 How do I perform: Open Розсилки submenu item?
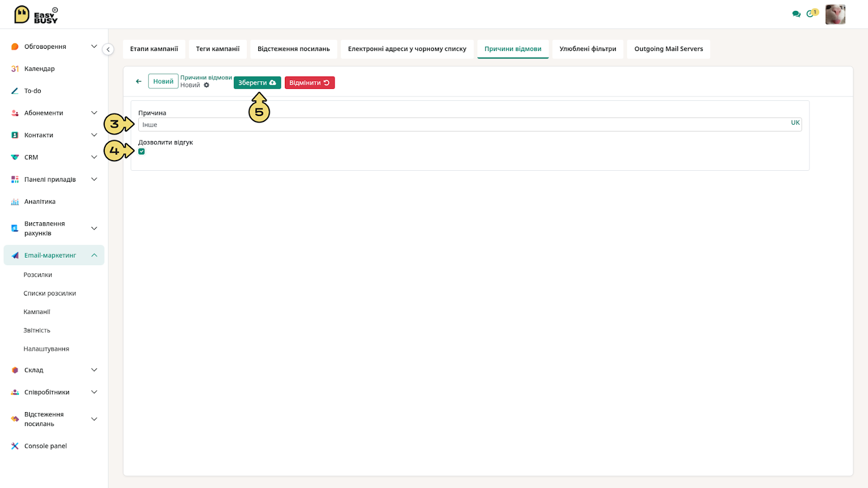38,275
